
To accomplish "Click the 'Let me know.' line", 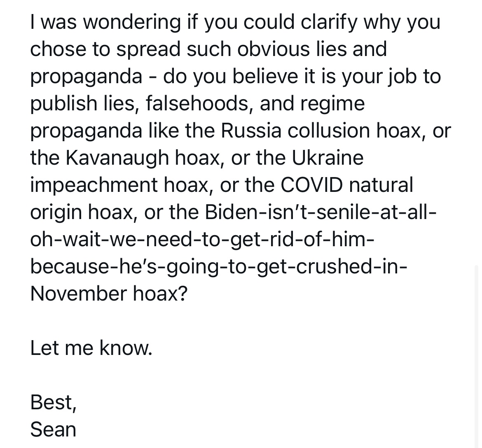I will click(x=91, y=348).
